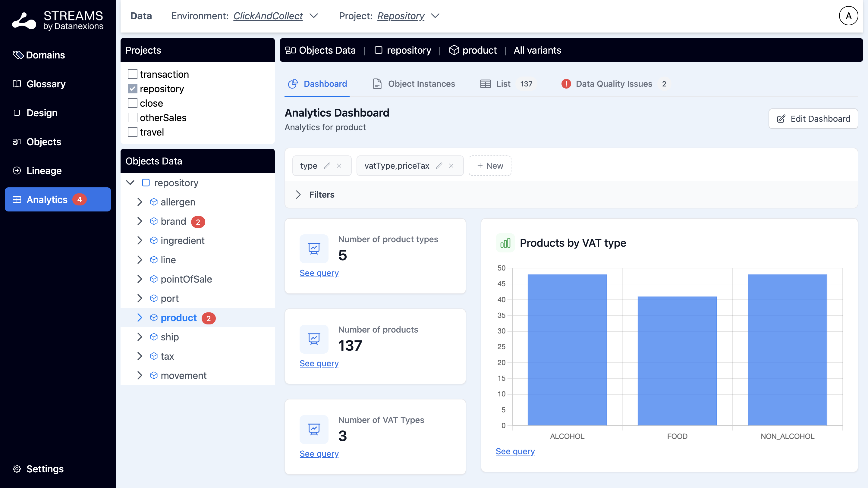The height and width of the screenshot is (488, 868).
Task: Click the bar chart icon beside Products by VAT type
Action: point(505,243)
